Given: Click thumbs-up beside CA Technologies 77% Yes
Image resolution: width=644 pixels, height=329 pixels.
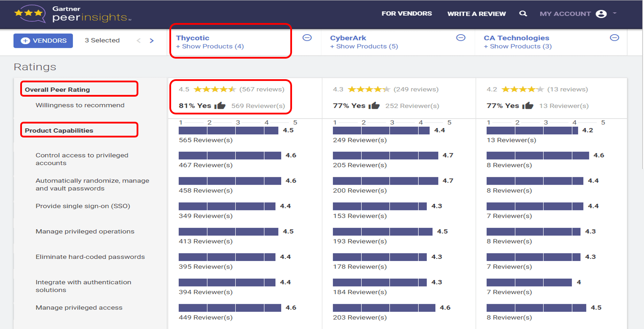Looking at the screenshot, I should pyautogui.click(x=528, y=105).
